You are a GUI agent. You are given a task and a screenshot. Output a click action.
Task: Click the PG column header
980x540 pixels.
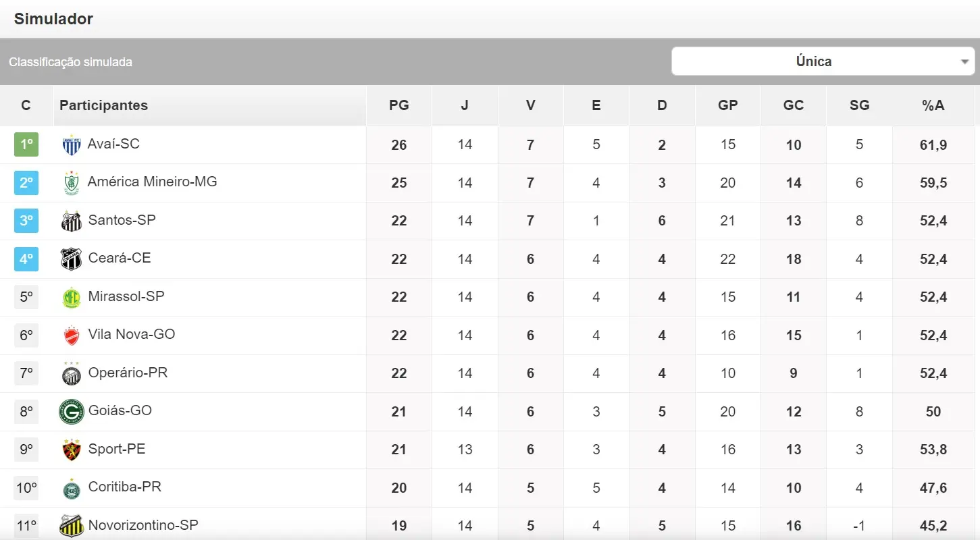tap(398, 105)
